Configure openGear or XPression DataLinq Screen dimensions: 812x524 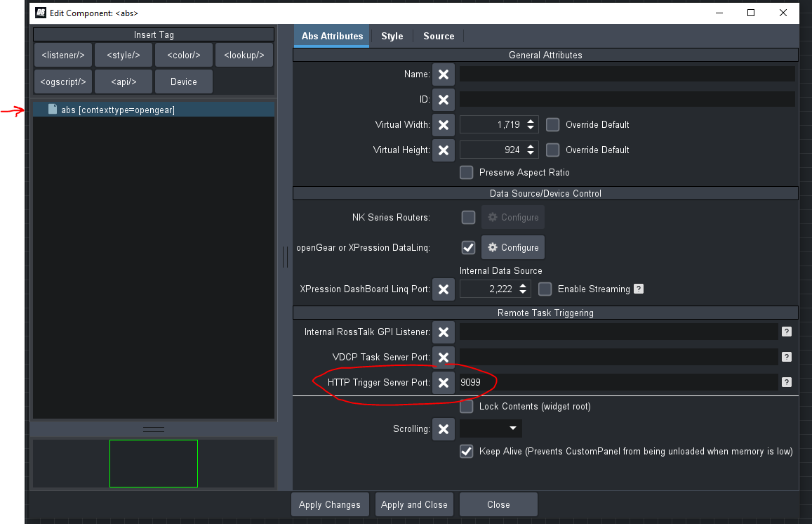pos(513,247)
